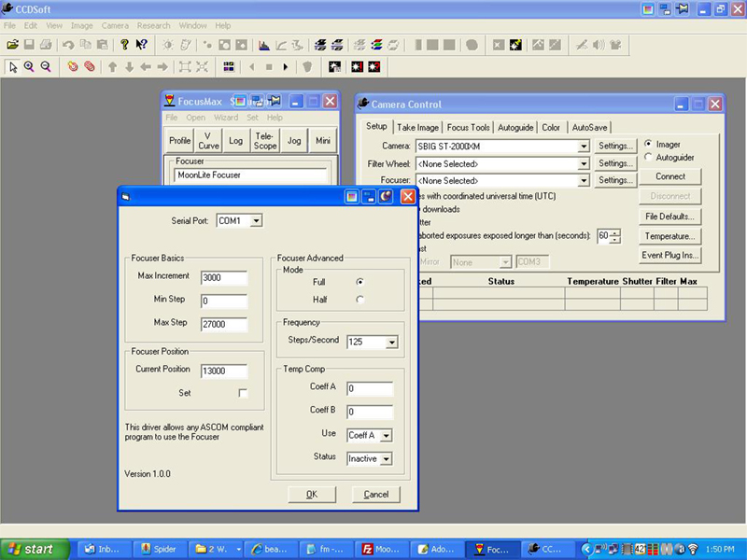Open the FocusMax Log button
The width and height of the screenshot is (747, 560).
tap(236, 141)
